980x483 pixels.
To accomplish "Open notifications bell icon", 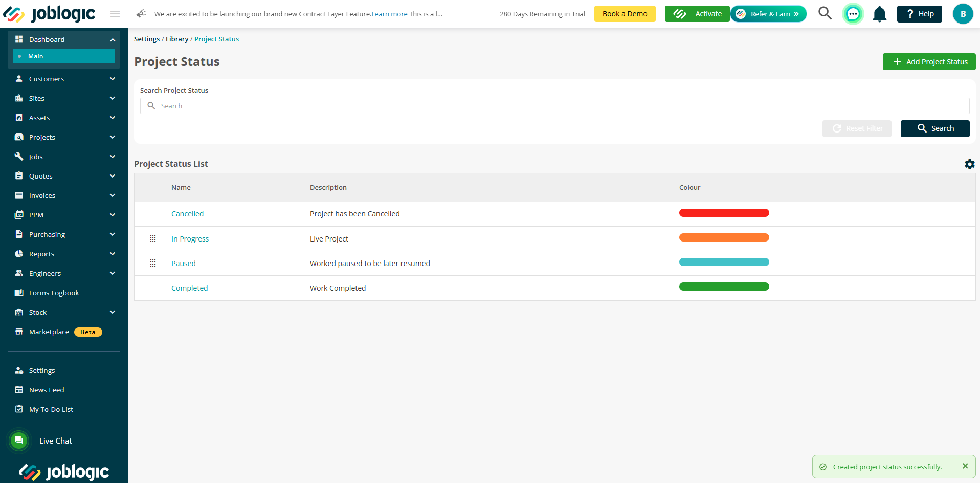I will coord(880,14).
